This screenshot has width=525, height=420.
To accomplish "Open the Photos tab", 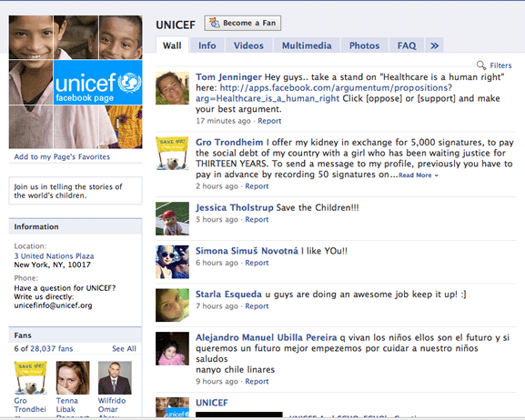I will point(364,45).
